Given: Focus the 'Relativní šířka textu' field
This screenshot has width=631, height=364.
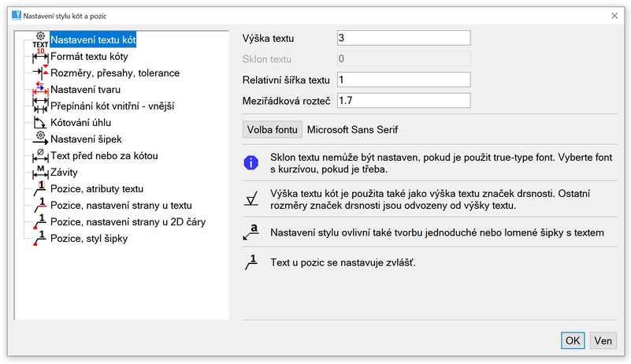Looking at the screenshot, I should click(x=403, y=80).
